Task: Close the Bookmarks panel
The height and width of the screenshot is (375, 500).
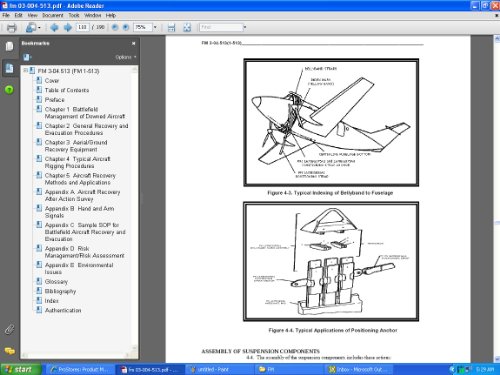Action: 133,43
